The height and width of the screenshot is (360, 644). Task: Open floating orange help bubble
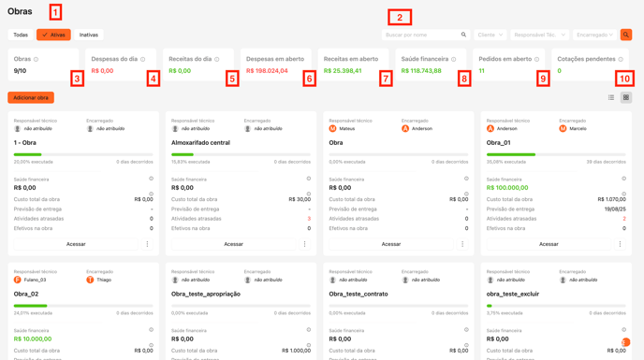[625, 342]
